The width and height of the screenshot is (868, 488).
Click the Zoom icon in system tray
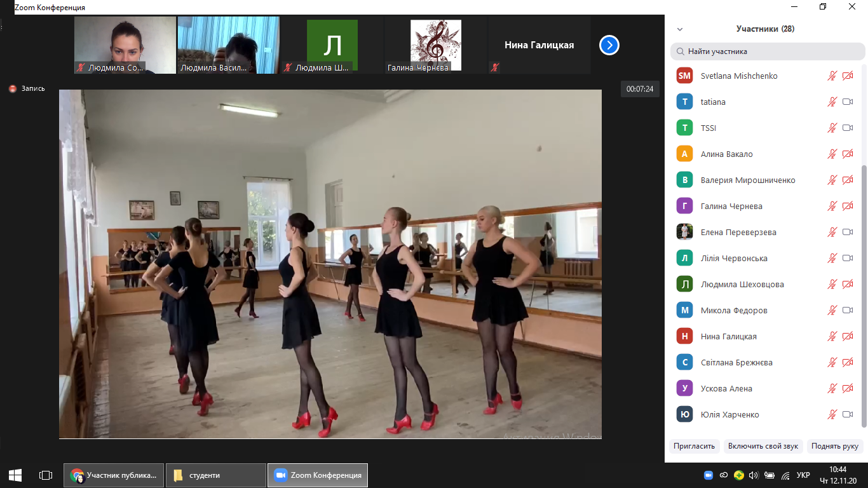(709, 475)
